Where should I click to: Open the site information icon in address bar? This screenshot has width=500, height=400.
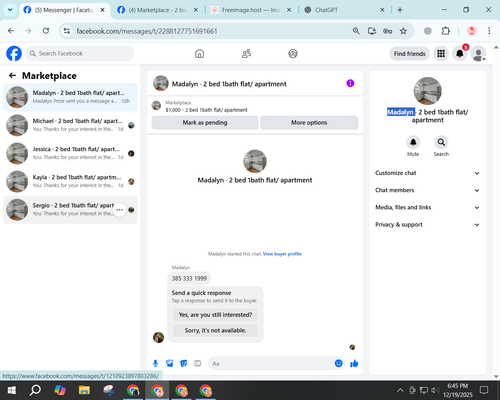click(x=67, y=31)
